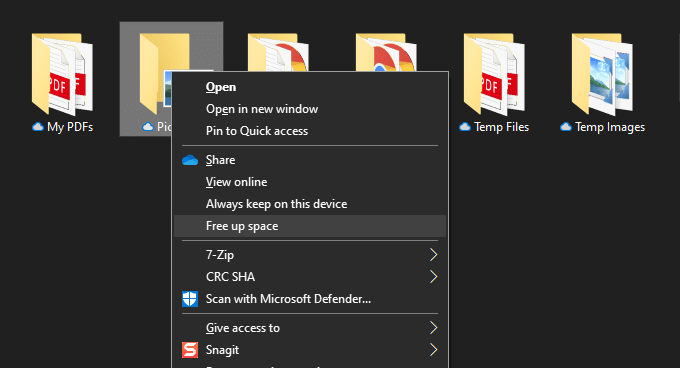
Task: Click the Snagit logo icon
Action: (x=190, y=350)
